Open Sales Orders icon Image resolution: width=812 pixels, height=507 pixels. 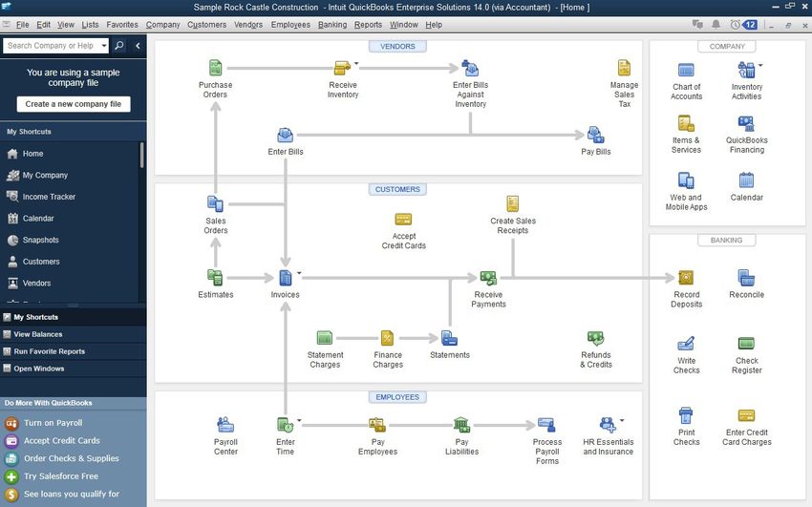pos(216,203)
